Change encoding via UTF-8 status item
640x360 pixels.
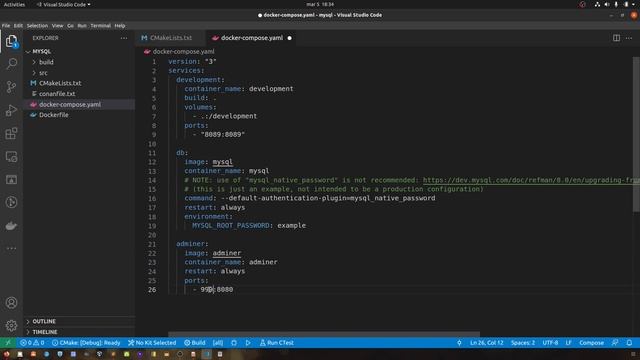(x=550, y=342)
